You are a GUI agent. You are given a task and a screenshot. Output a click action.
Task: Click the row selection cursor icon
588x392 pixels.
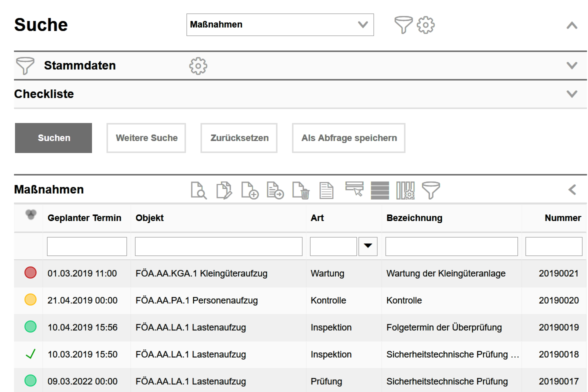354,189
